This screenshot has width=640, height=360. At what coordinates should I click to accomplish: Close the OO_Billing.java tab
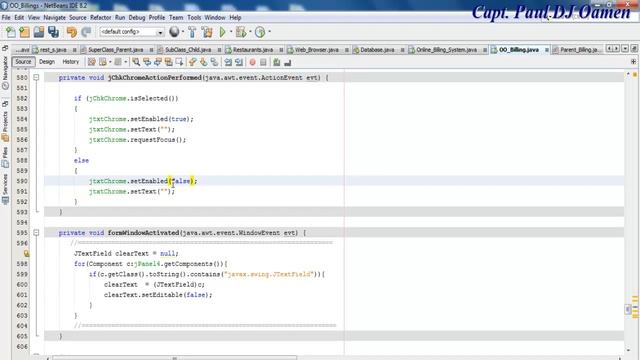(x=547, y=50)
